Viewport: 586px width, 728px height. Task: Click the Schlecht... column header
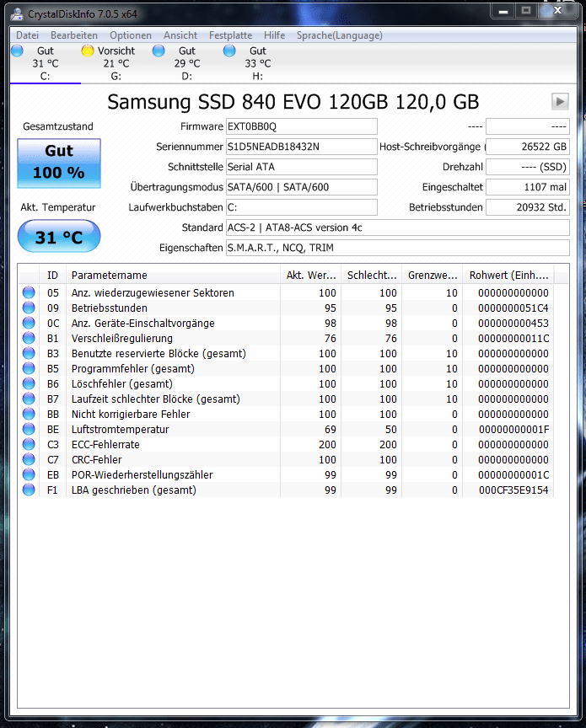(x=372, y=275)
